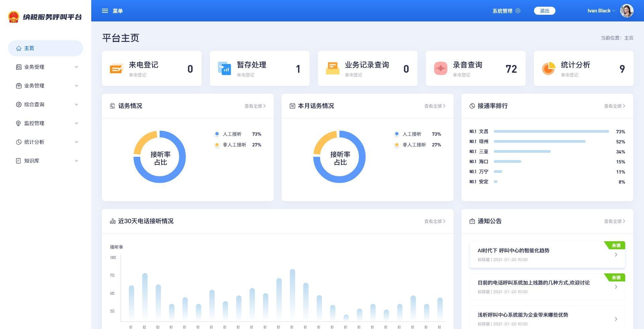The width and height of the screenshot is (644, 329).
Task: Click 查看全部 in 接通率排行 panel
Action: point(614,106)
